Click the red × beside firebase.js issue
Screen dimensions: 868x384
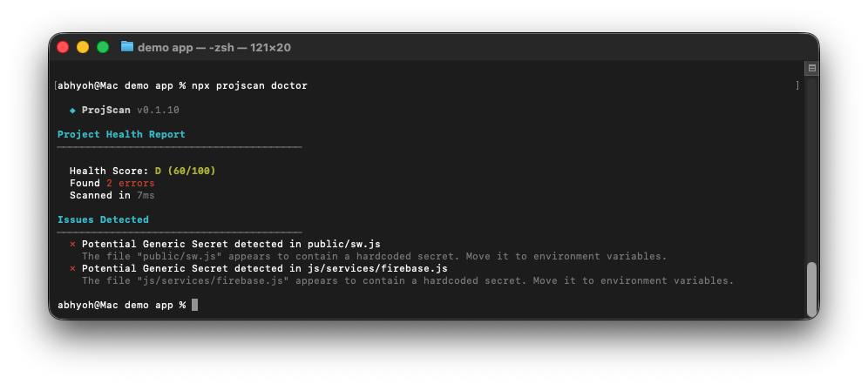click(72, 268)
